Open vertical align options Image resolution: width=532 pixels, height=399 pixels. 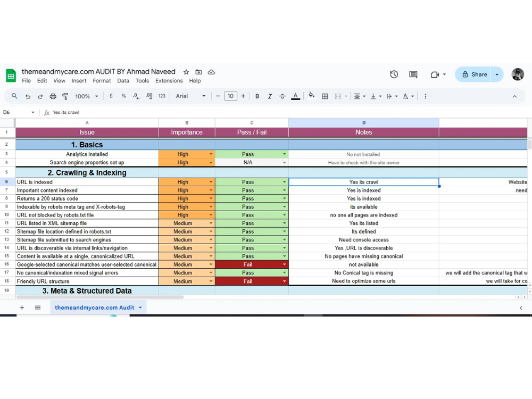376,96
